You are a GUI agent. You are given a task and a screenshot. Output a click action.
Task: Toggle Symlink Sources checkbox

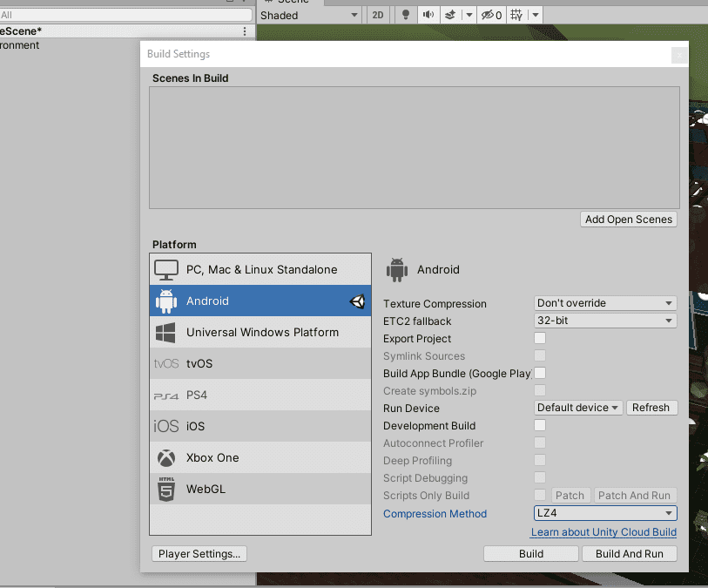click(x=540, y=355)
